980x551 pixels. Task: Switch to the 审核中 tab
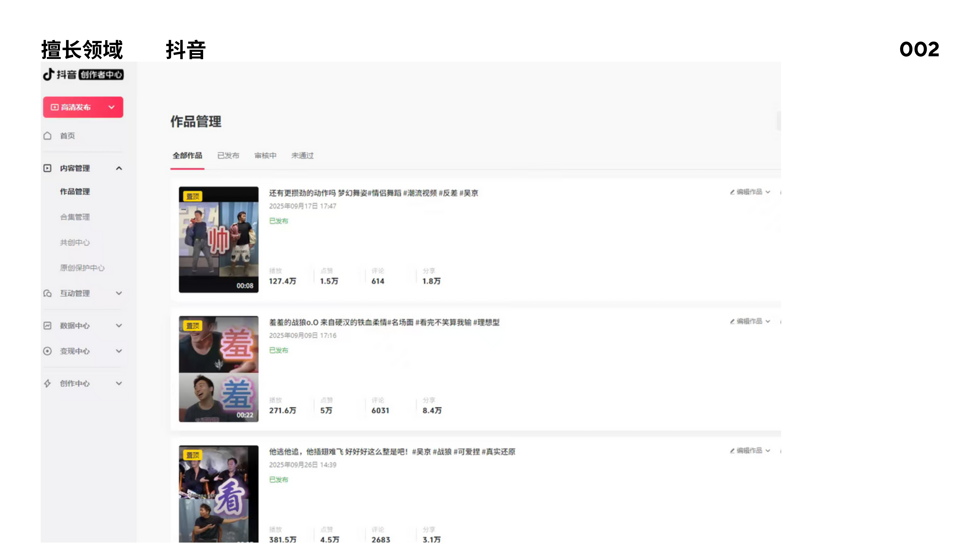265,156
